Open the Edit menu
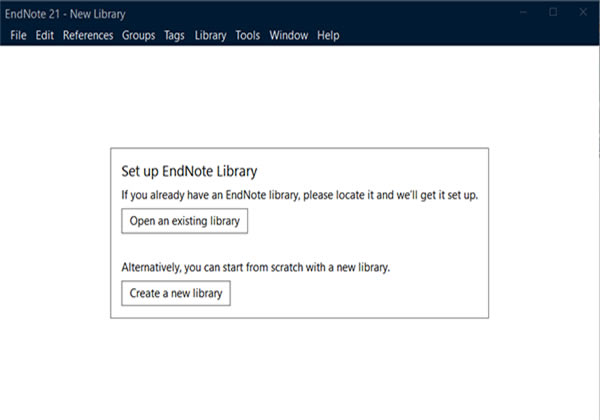This screenshot has height=420, width=600. pyautogui.click(x=44, y=35)
